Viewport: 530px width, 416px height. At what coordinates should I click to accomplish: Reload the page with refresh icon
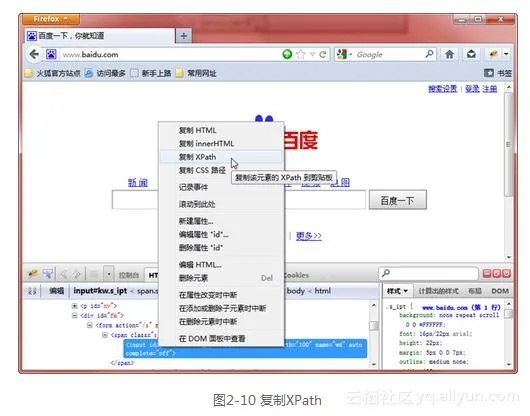323,54
